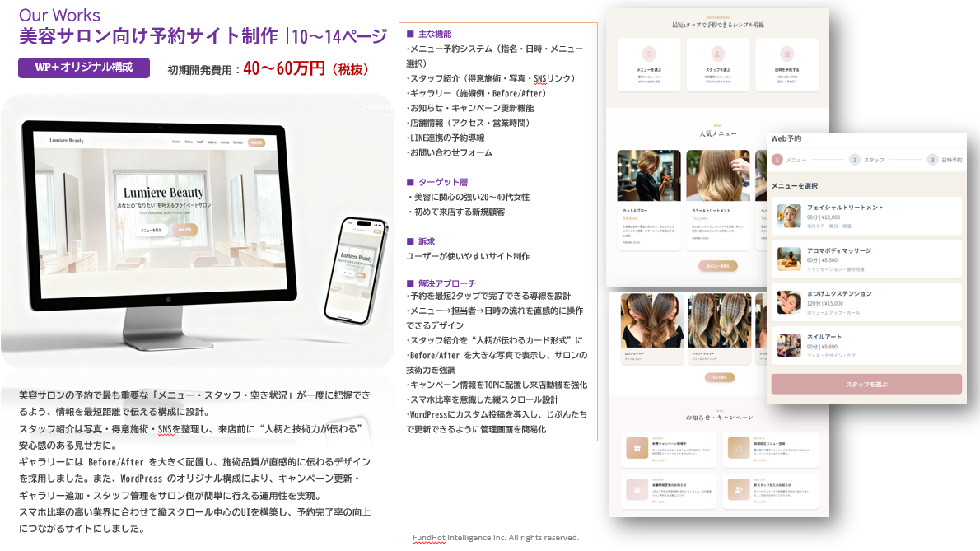Click the メニューを見る button on the hero section

tap(151, 231)
